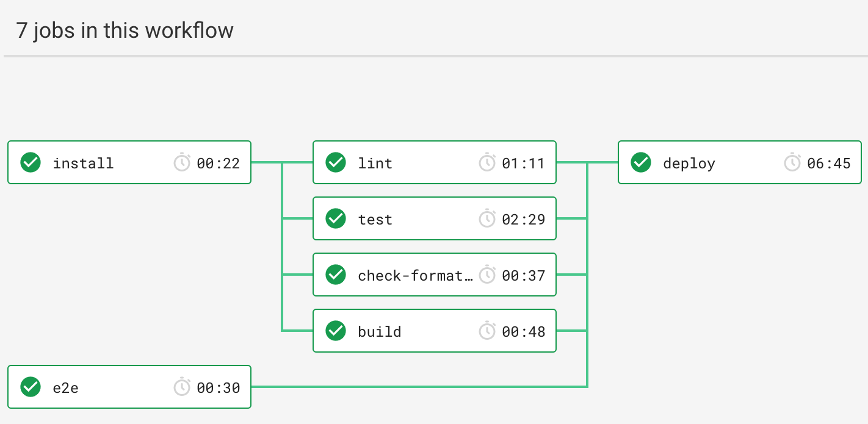Image resolution: width=868 pixels, height=424 pixels.
Task: Select the test job label
Action: (375, 220)
